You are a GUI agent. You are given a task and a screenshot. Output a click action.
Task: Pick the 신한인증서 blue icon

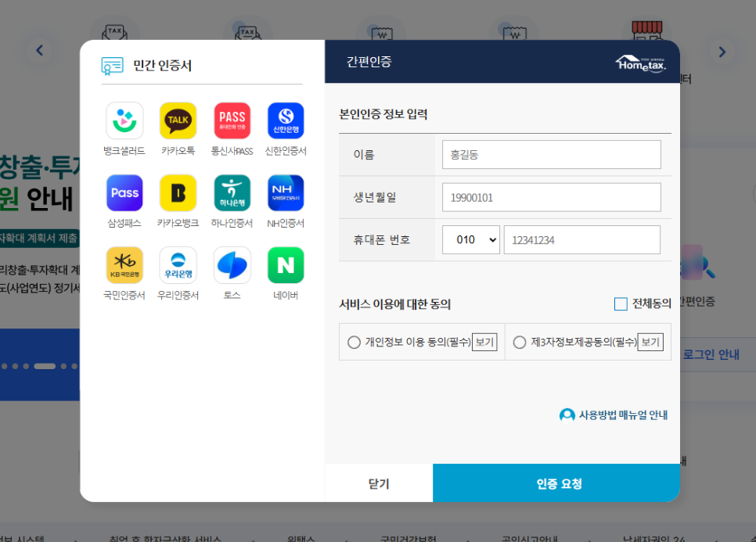[x=286, y=120]
